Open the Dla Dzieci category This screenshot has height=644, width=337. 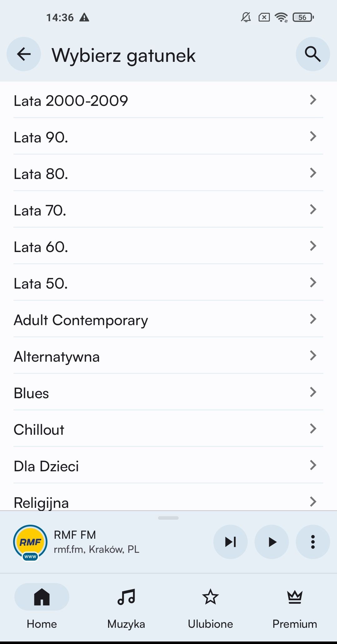168,465
